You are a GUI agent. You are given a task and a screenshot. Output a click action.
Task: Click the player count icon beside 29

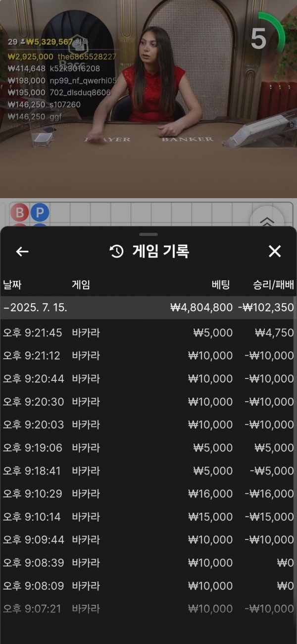(23, 42)
